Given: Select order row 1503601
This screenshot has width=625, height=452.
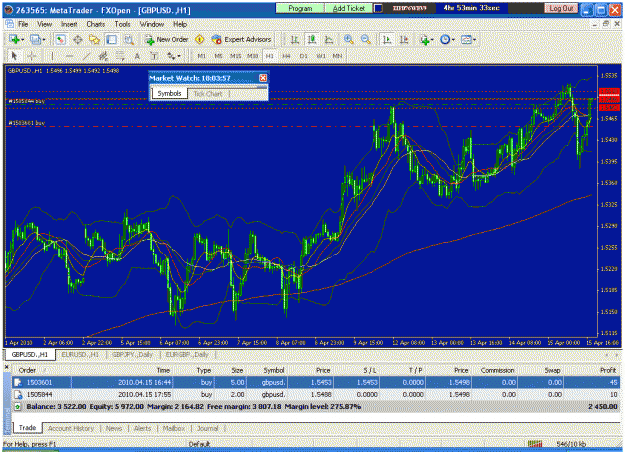Looking at the screenshot, I should pos(316,382).
